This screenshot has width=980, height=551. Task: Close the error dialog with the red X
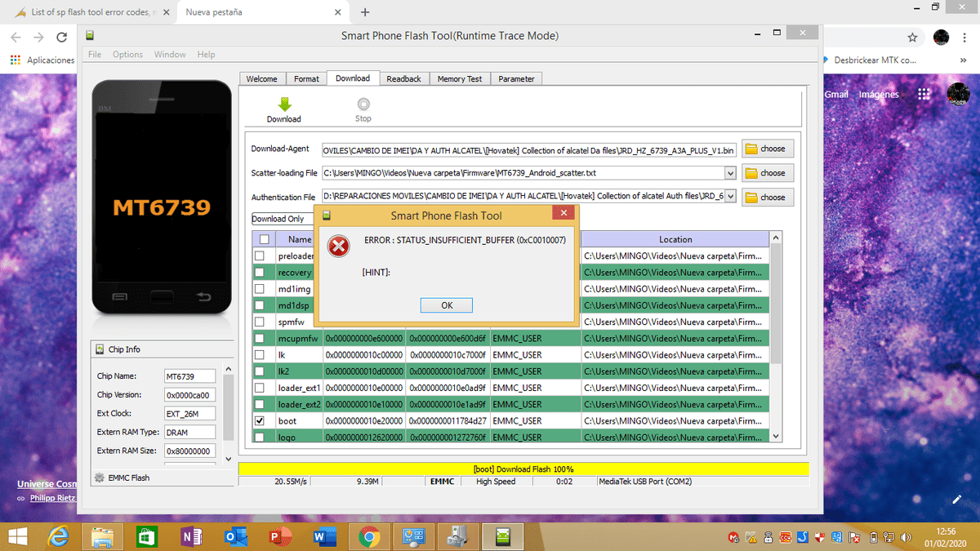pyautogui.click(x=563, y=215)
